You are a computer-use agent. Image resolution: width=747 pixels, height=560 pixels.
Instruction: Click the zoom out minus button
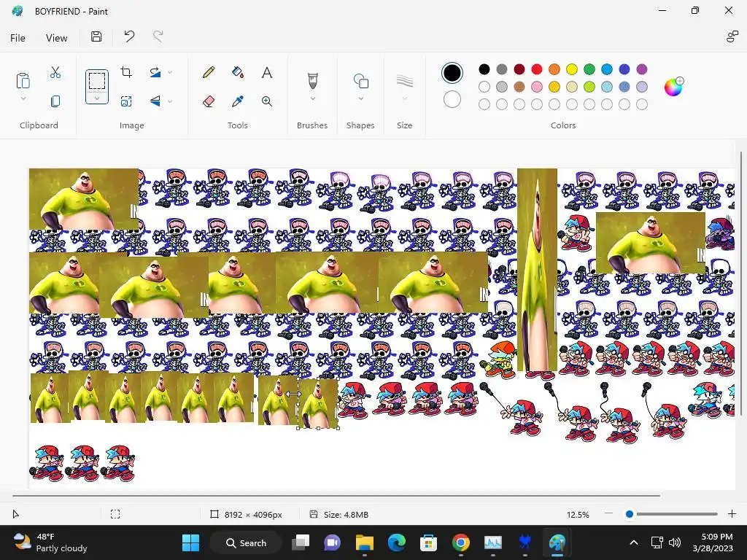pos(609,514)
